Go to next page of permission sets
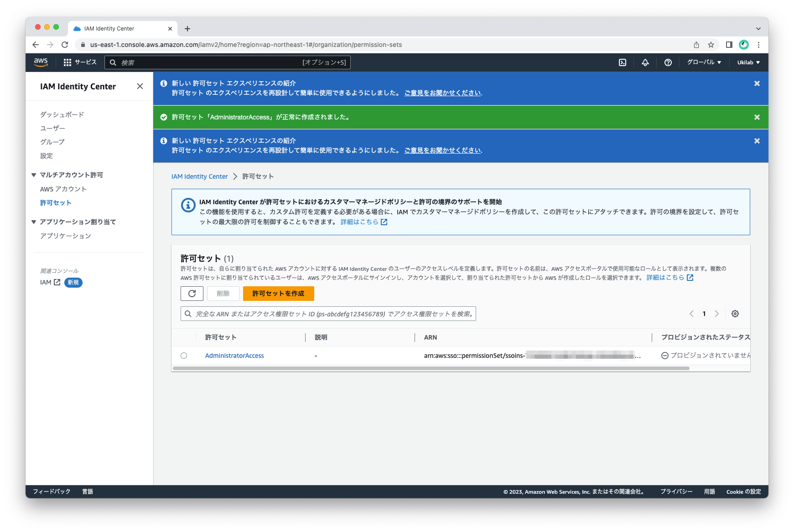The width and height of the screenshot is (794, 532). (x=716, y=314)
